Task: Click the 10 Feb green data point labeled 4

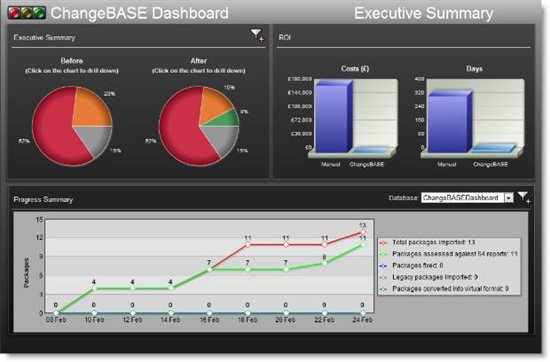Action: click(94, 288)
